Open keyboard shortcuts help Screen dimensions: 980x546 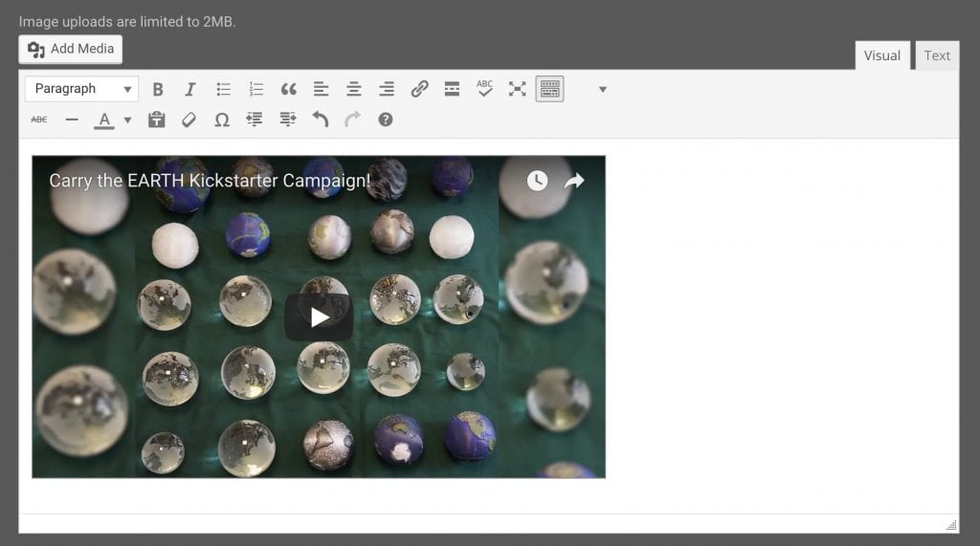(386, 120)
